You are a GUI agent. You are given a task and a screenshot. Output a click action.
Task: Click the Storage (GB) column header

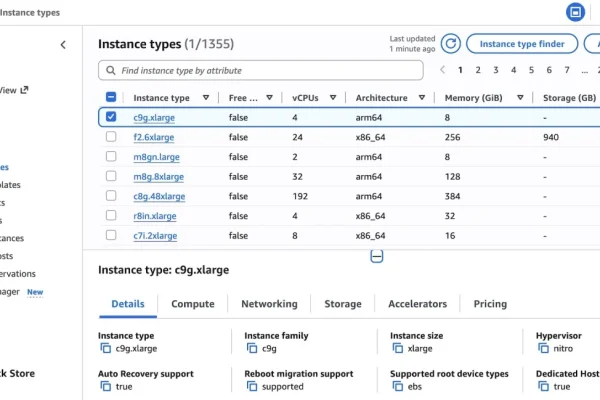[x=569, y=98]
